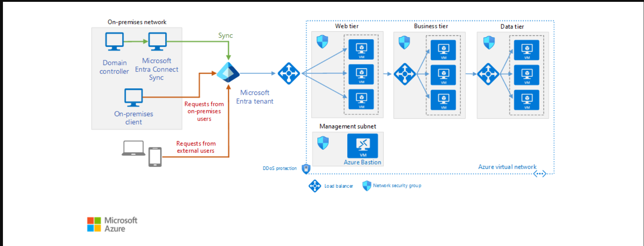Select the top VM in the Web tier
This screenshot has height=246, width=644.
tap(361, 49)
